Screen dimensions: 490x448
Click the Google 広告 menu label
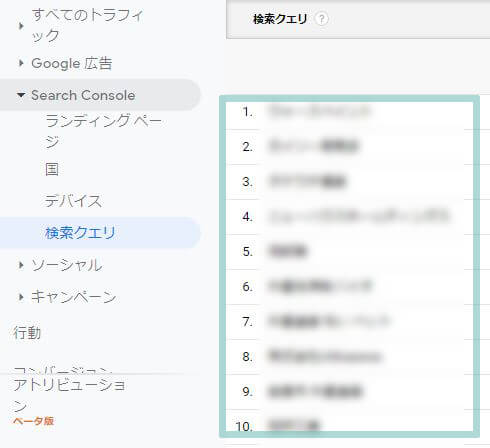[x=72, y=63]
